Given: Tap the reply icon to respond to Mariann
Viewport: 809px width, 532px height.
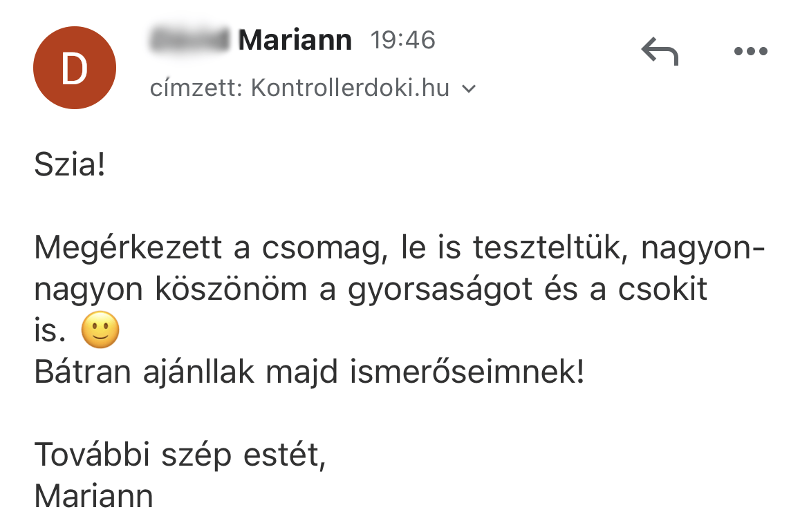Looking at the screenshot, I should pyautogui.click(x=660, y=50).
